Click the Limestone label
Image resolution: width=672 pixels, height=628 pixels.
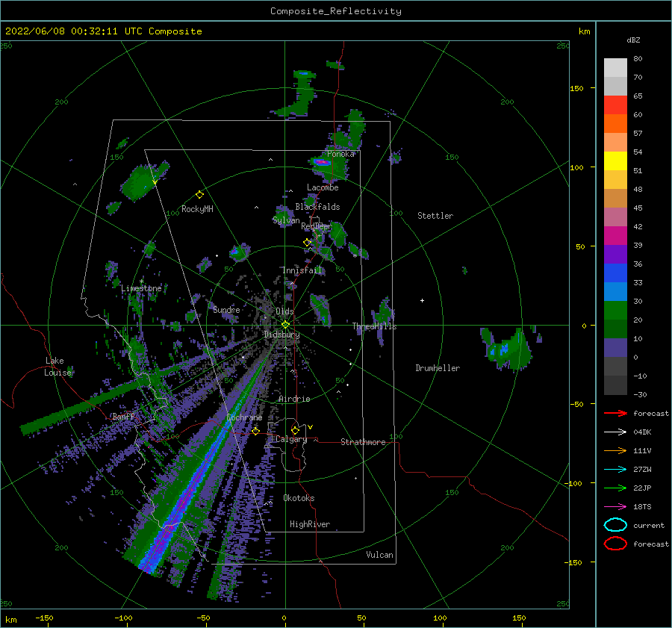141,288
